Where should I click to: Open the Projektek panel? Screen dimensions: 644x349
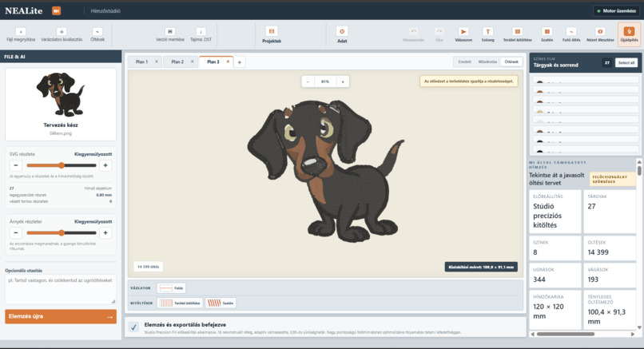click(272, 35)
